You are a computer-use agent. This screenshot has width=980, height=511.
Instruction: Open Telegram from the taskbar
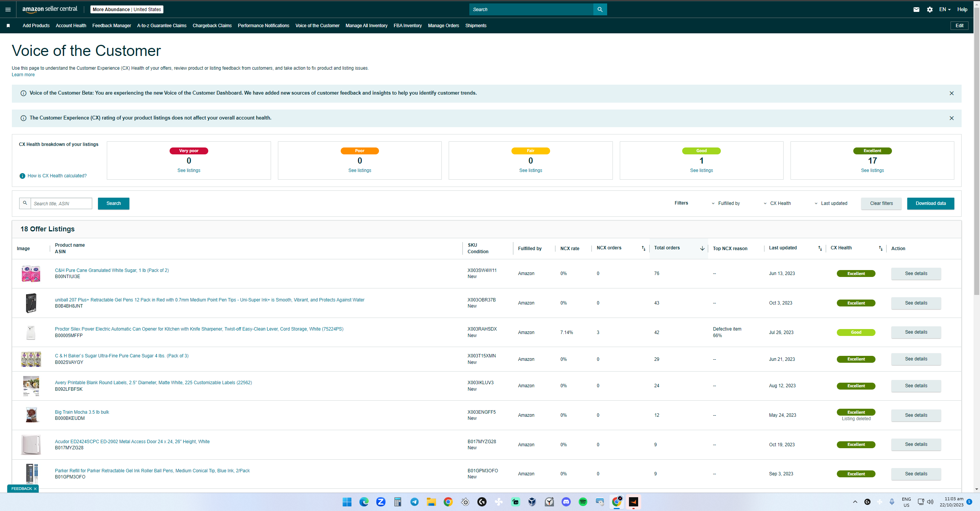[x=414, y=502]
